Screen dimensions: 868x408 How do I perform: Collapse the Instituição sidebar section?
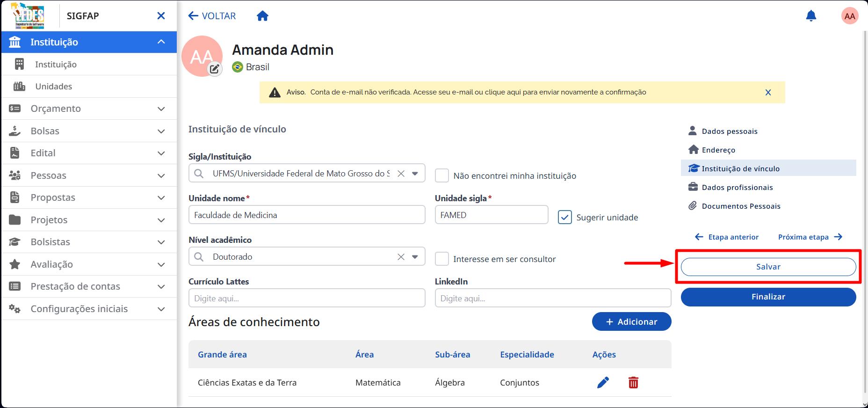[161, 42]
